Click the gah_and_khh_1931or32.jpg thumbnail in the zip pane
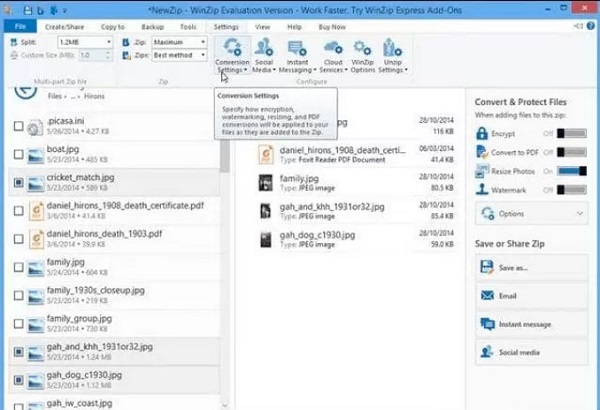The image size is (600, 410). click(x=266, y=211)
